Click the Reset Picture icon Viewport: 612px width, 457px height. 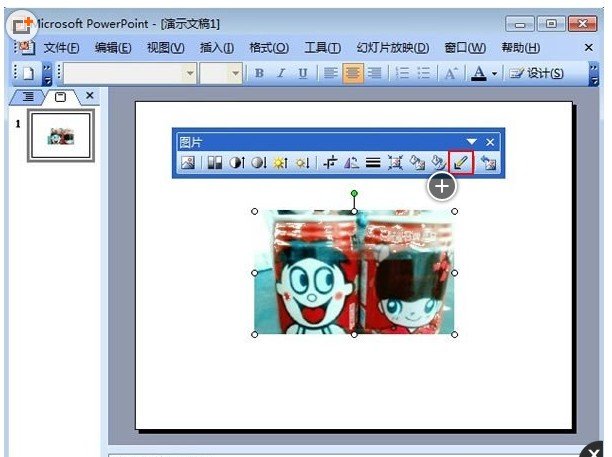489,163
